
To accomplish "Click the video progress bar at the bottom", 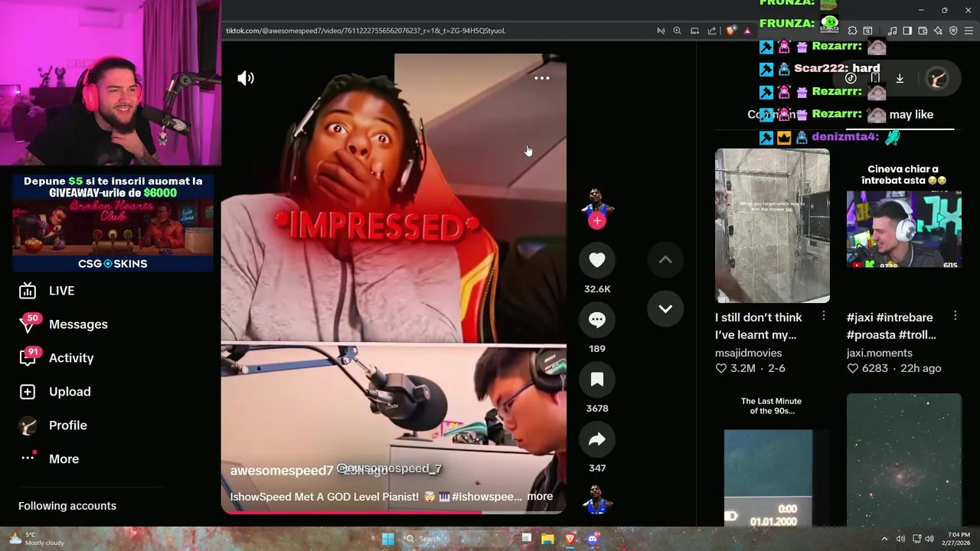I will tap(394, 512).
